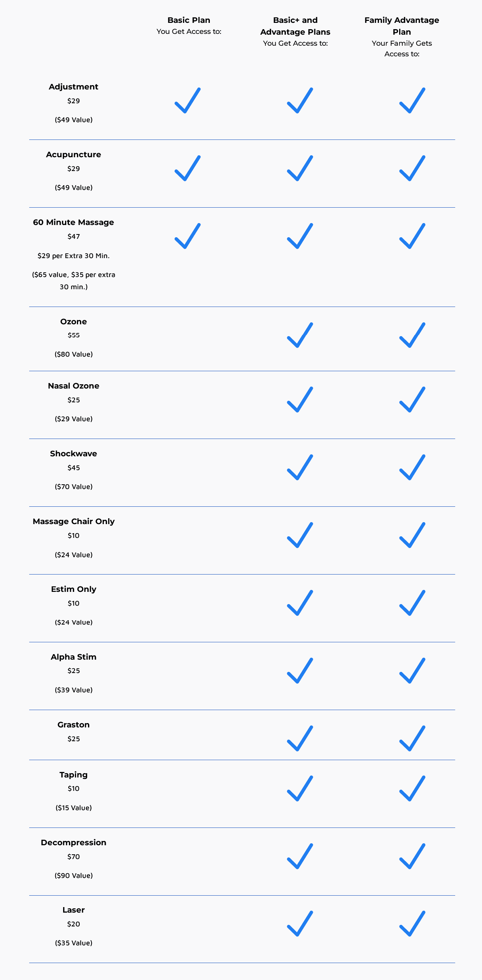
Task: Select the Family Advantage Plan column heading
Action: [402, 26]
